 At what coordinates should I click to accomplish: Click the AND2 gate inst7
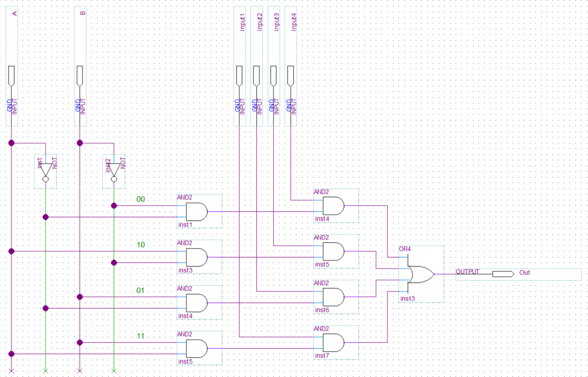click(333, 342)
